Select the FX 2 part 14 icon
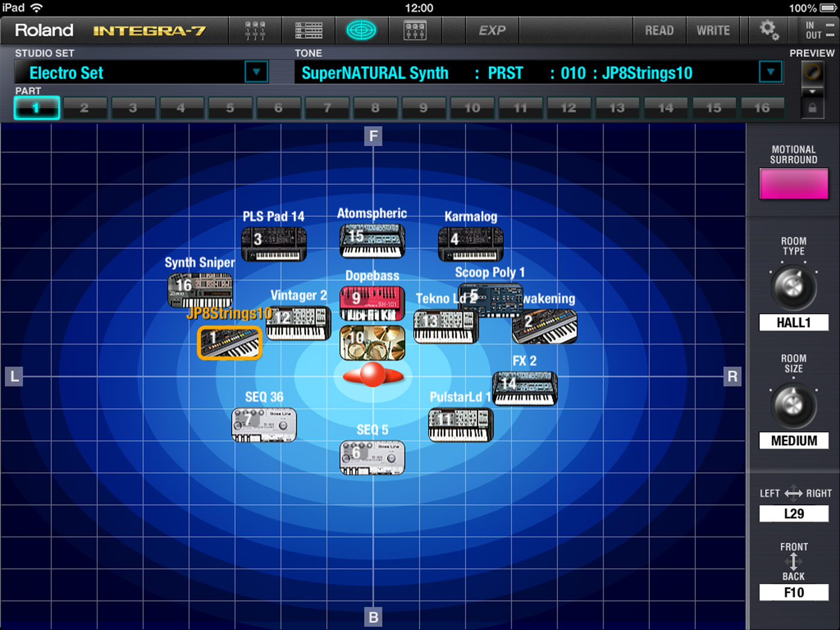This screenshot has height=630, width=840. [x=525, y=388]
